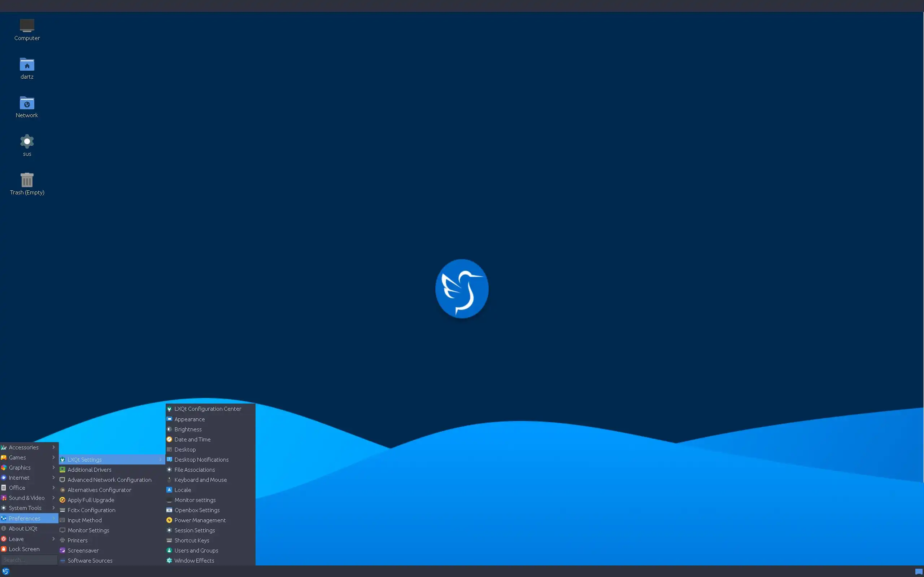Open Keyboard and Mouse settings
The image size is (924, 577).
point(200,480)
